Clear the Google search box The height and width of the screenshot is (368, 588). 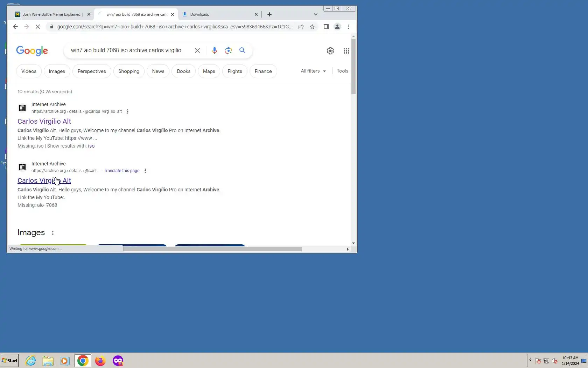tap(197, 50)
